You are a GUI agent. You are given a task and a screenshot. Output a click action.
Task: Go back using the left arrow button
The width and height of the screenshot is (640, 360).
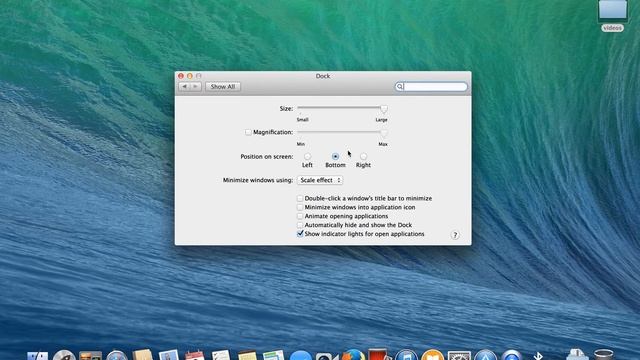(x=184, y=87)
